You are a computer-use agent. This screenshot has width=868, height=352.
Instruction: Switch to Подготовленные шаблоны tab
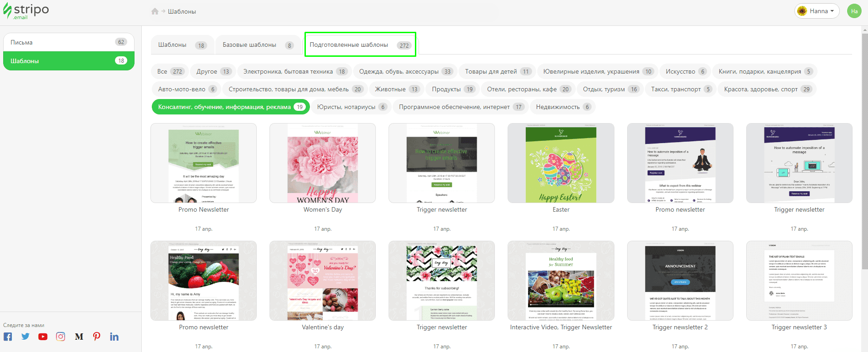(x=359, y=45)
